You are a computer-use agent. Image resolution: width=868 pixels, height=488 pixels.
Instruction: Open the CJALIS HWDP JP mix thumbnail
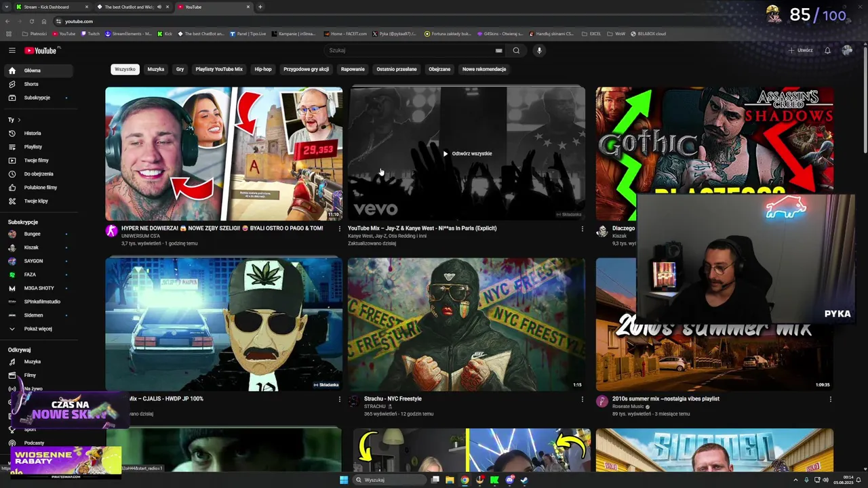(x=224, y=324)
